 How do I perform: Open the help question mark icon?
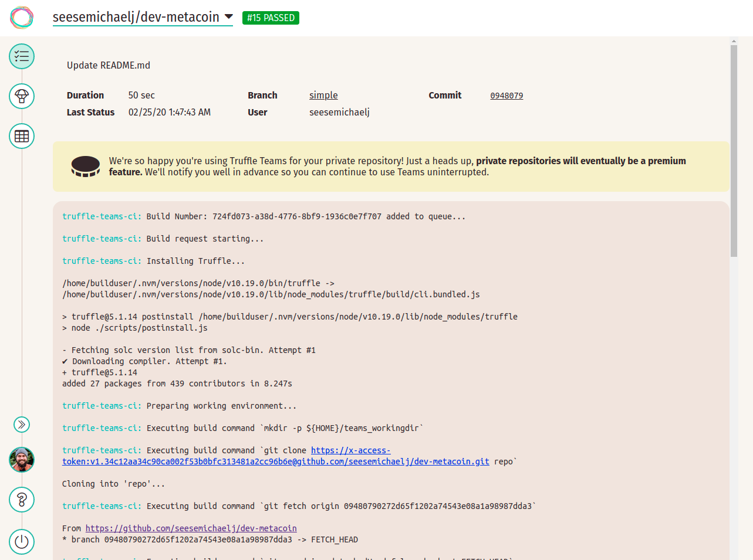click(x=22, y=500)
